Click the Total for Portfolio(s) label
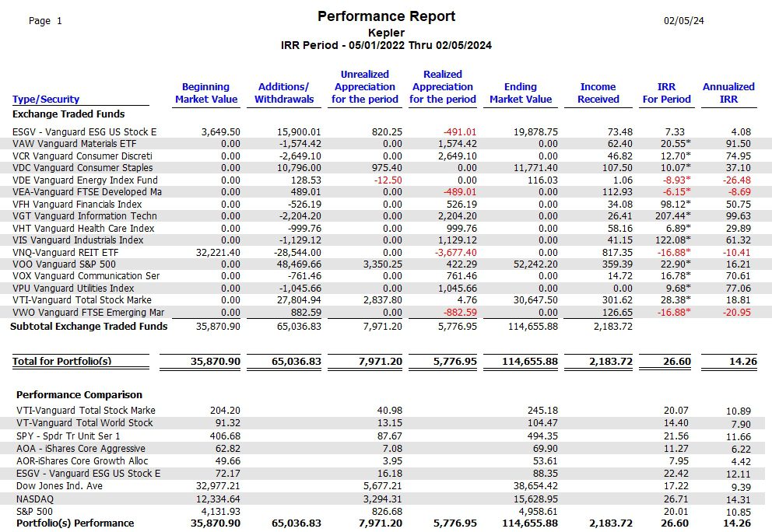The width and height of the screenshot is (772, 532). click(x=62, y=361)
